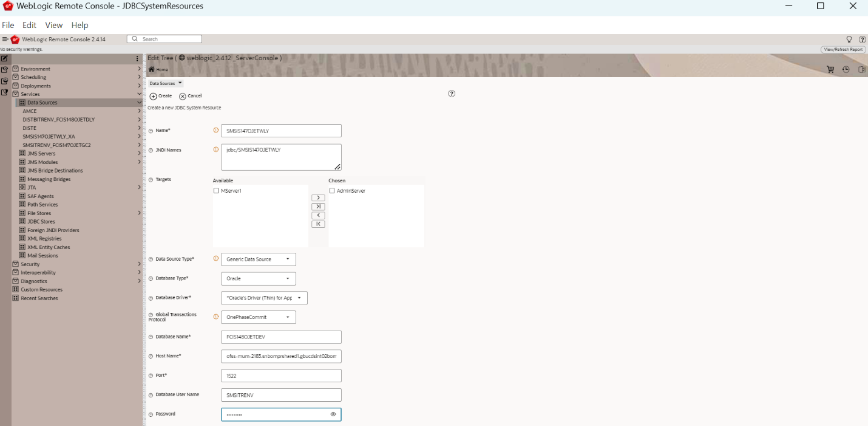Click info icon next to Global Transactions Protocol
This screenshot has width=868, height=426.
tap(215, 317)
